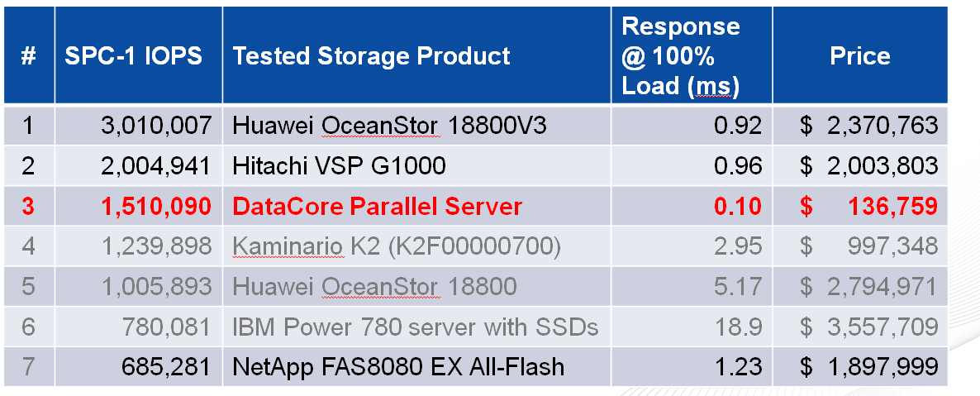This screenshot has height=396, width=980.
Task: Click the Price column header
Action: coord(860,56)
